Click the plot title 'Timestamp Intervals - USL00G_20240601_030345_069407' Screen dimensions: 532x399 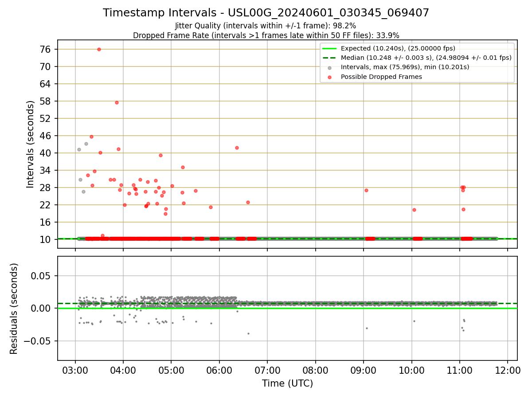[x=266, y=13]
